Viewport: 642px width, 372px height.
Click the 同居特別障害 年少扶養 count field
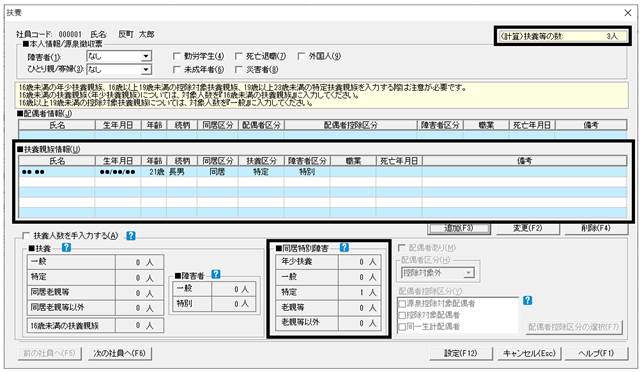(x=359, y=262)
